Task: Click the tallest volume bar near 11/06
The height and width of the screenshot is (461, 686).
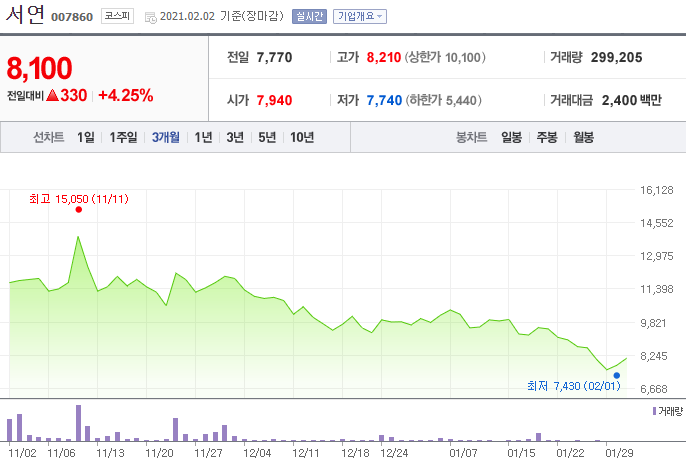Action: [79, 423]
